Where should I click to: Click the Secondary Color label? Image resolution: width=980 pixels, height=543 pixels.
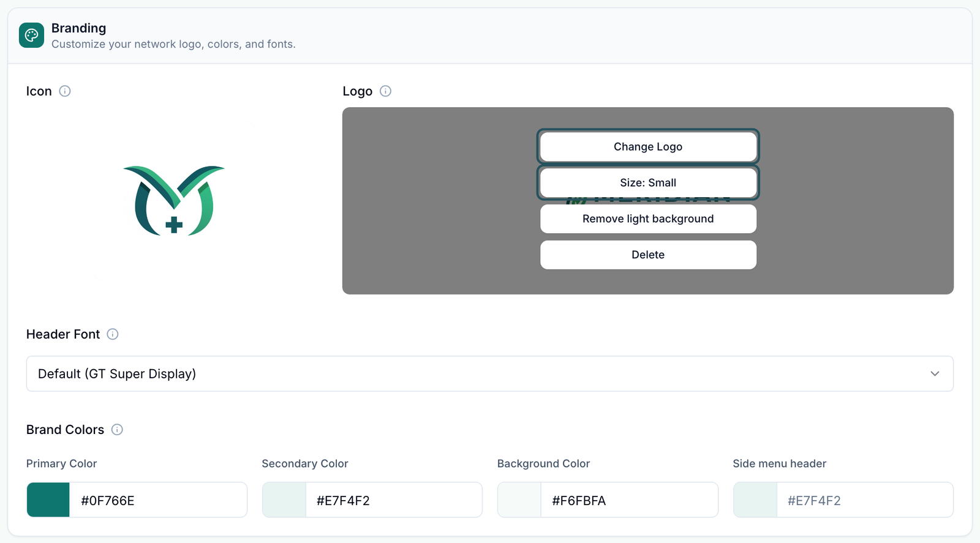[305, 463]
